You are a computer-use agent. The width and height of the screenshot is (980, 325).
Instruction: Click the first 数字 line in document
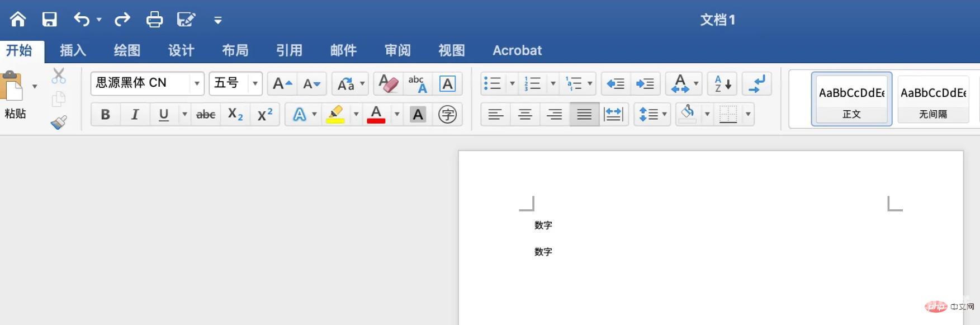[x=543, y=225]
